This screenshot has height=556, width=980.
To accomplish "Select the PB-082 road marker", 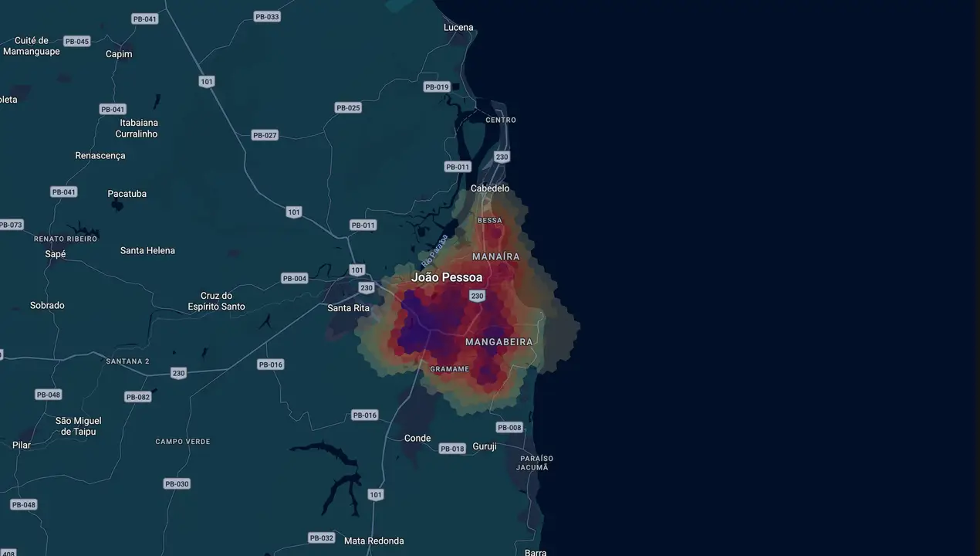I will tap(138, 397).
